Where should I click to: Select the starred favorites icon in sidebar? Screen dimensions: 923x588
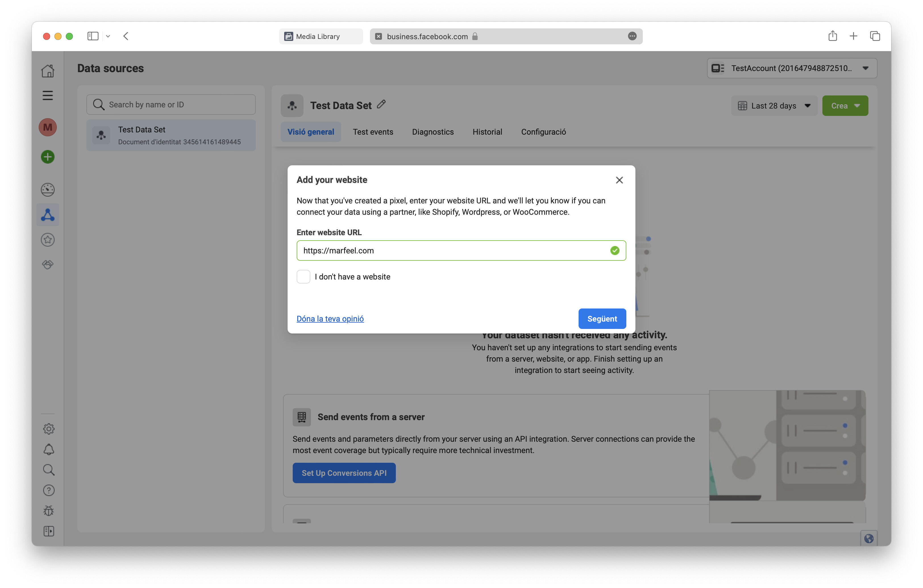pos(47,240)
